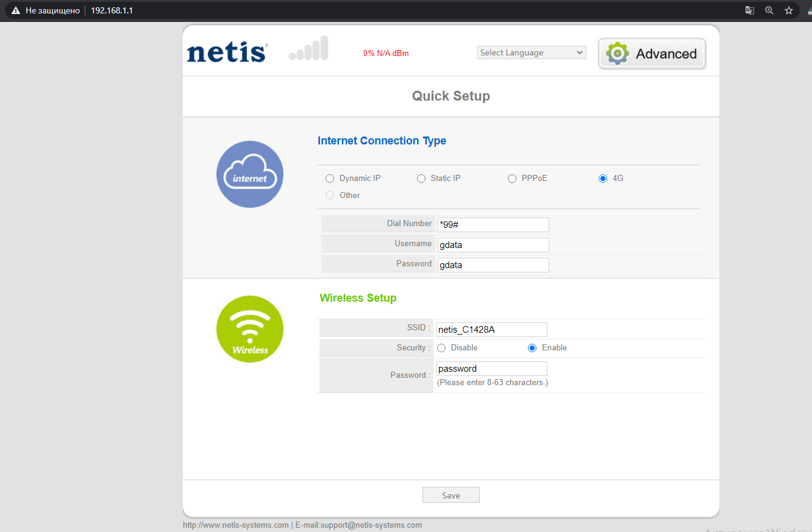Open the Advanced settings page
The height and width of the screenshot is (532, 812).
652,54
